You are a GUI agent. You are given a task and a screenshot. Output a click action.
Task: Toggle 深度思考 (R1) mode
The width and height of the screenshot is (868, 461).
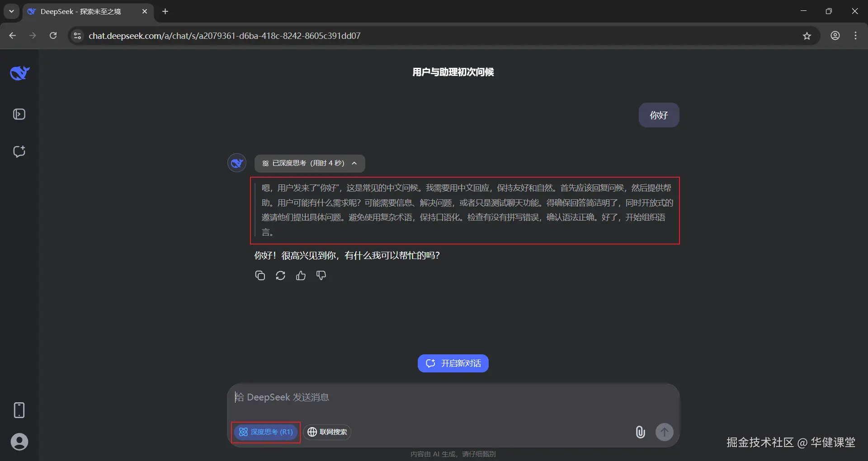266,432
